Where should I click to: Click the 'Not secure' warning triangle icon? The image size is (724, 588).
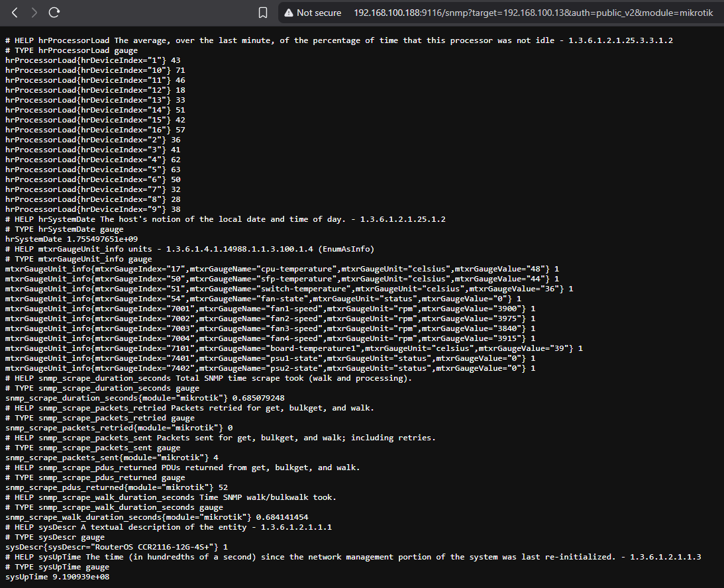click(287, 12)
